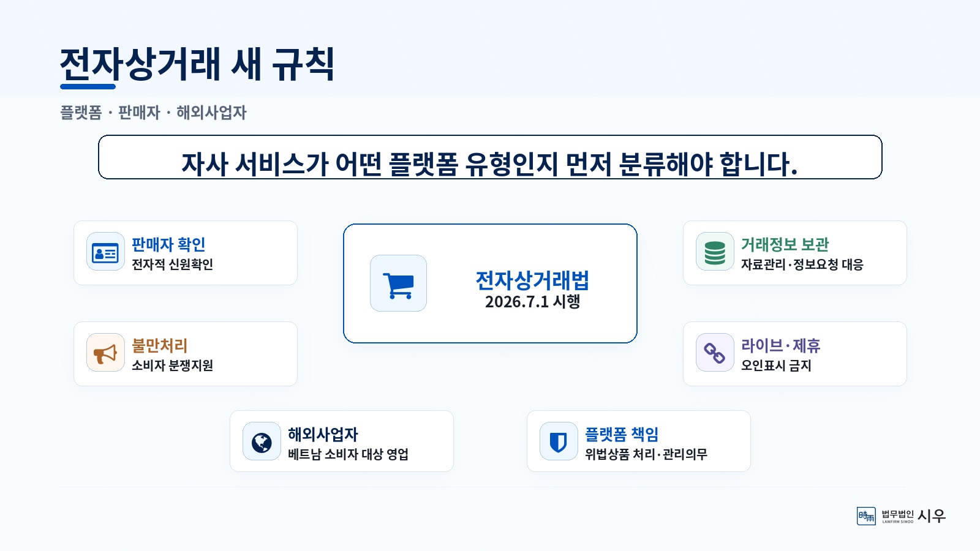The image size is (980, 551).
Task: Click the blue shield icon
Action: [559, 441]
